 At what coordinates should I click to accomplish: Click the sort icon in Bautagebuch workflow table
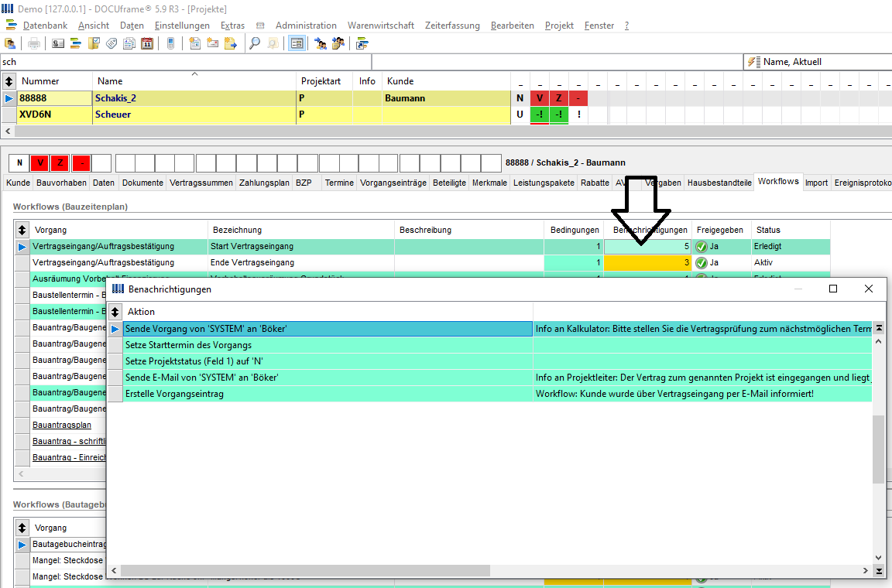click(x=22, y=528)
